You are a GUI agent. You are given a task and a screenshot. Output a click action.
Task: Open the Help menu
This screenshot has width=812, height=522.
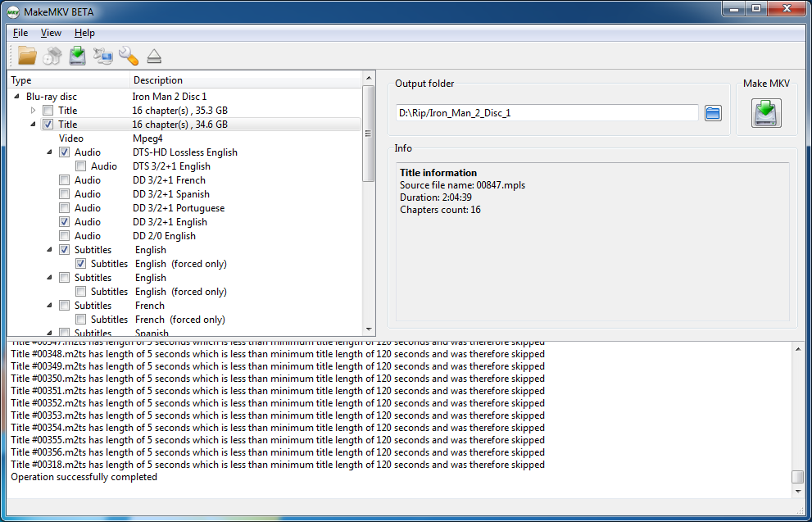point(84,33)
